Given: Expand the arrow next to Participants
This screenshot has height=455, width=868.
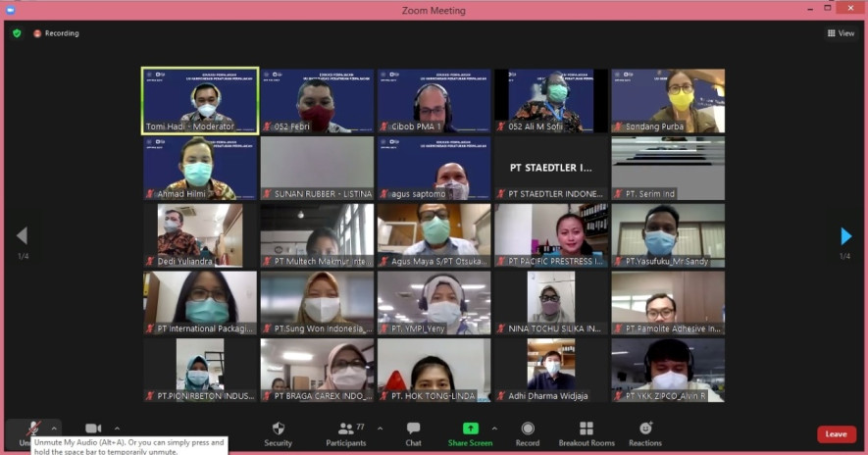Looking at the screenshot, I should click(380, 428).
